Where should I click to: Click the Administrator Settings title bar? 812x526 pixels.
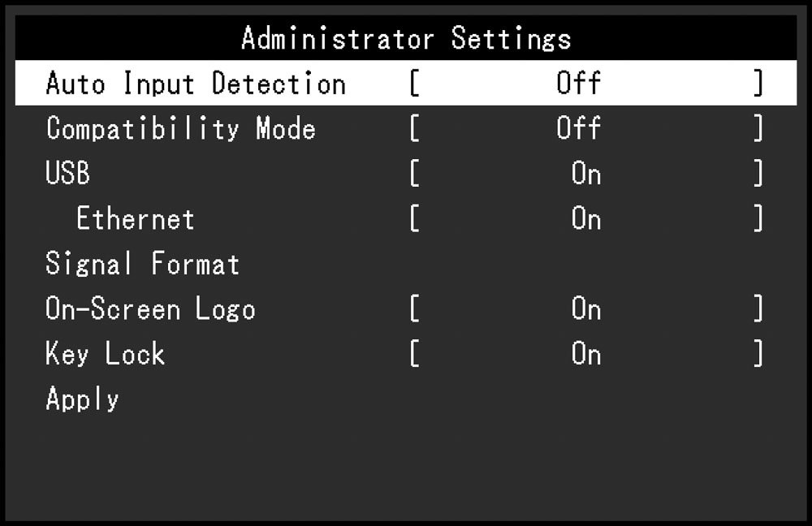pos(406,38)
